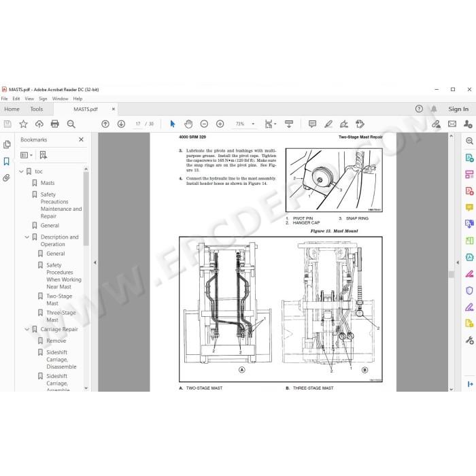Open the Export PDF tool in right pane

tap(469, 158)
